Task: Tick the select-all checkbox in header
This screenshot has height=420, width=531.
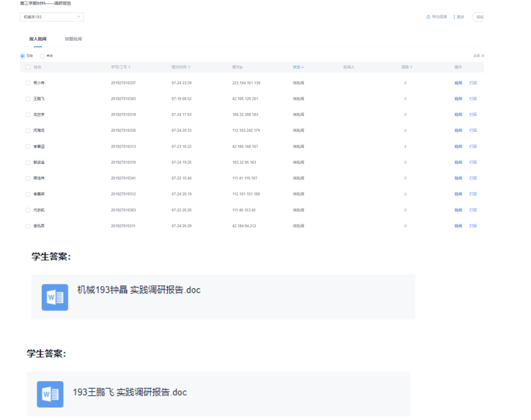Action: (28, 67)
